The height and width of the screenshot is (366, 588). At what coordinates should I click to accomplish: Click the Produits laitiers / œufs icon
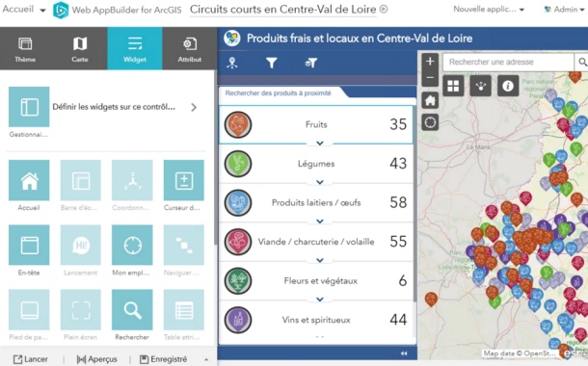(x=238, y=202)
